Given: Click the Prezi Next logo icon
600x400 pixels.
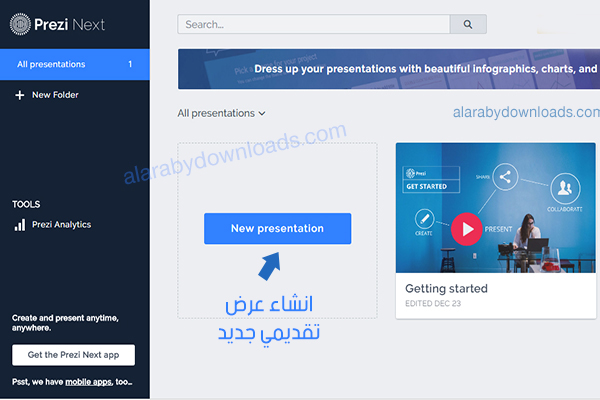Looking at the screenshot, I should point(20,24).
